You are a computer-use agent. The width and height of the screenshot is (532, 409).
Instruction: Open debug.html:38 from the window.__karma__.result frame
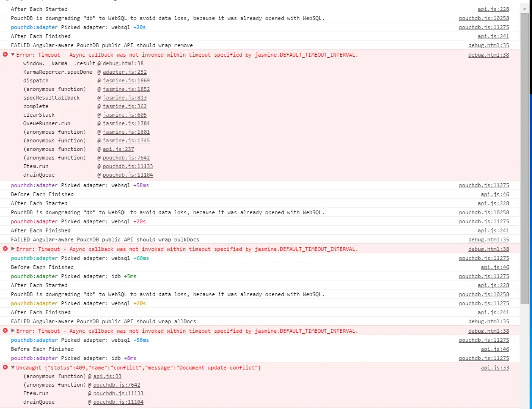click(123, 63)
